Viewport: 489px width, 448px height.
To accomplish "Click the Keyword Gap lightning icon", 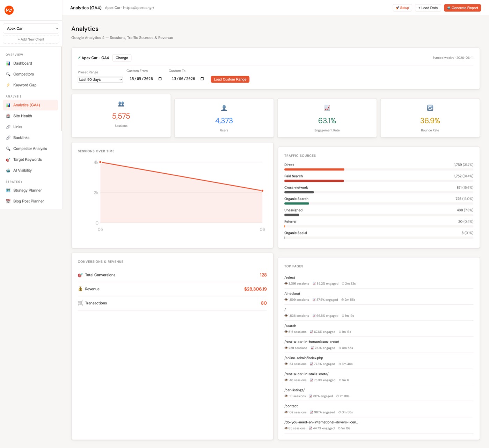I will pyautogui.click(x=8, y=85).
